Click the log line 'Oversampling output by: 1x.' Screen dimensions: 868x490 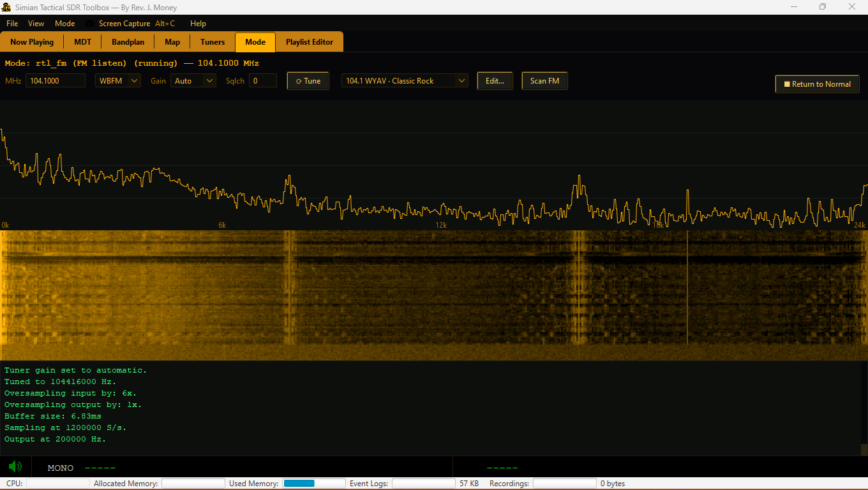point(73,405)
